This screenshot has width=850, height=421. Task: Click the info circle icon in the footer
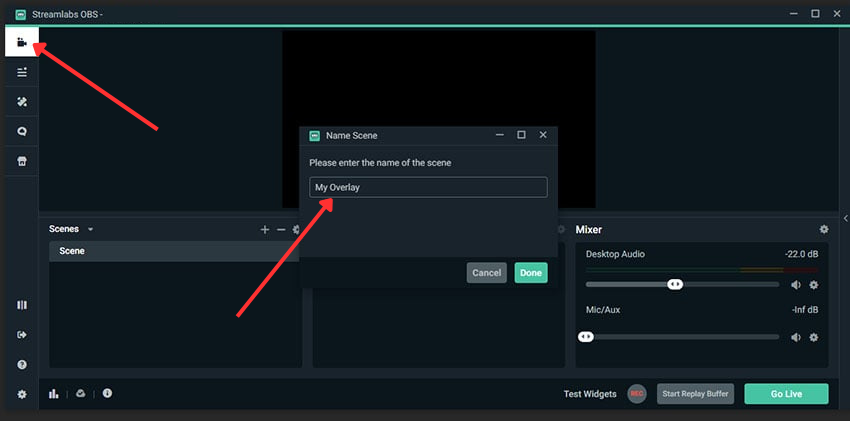click(107, 393)
